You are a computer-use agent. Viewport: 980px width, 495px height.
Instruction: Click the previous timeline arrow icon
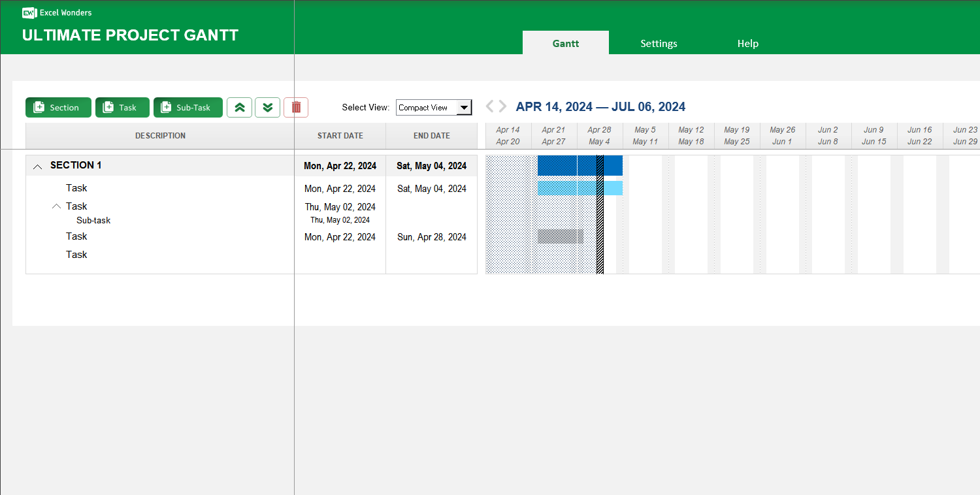(489, 106)
